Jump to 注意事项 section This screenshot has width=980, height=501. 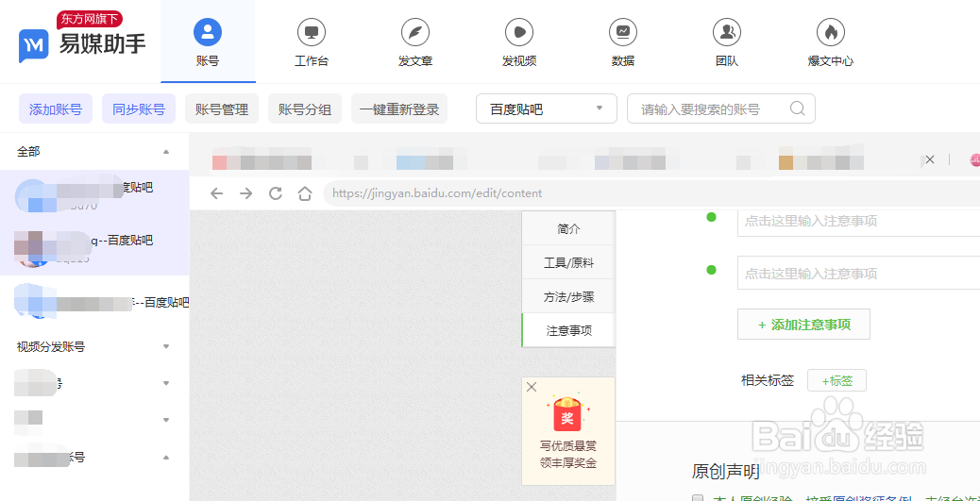click(x=568, y=330)
